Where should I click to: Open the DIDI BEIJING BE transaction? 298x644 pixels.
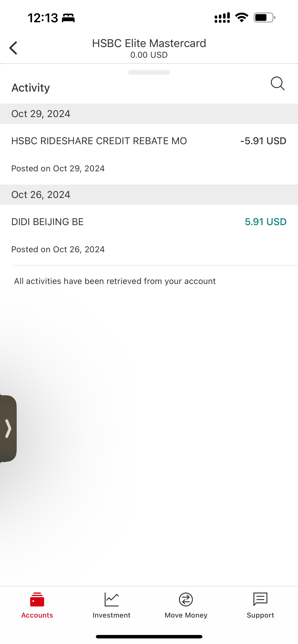click(149, 235)
